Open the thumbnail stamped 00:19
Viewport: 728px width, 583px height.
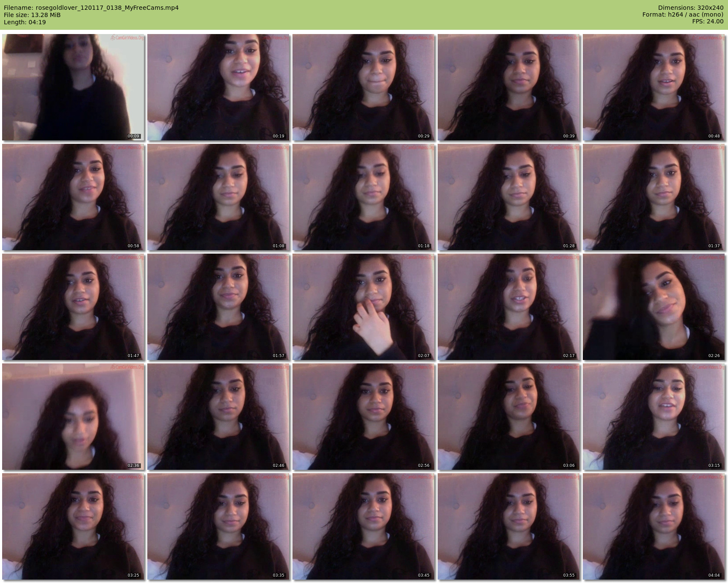(218, 87)
